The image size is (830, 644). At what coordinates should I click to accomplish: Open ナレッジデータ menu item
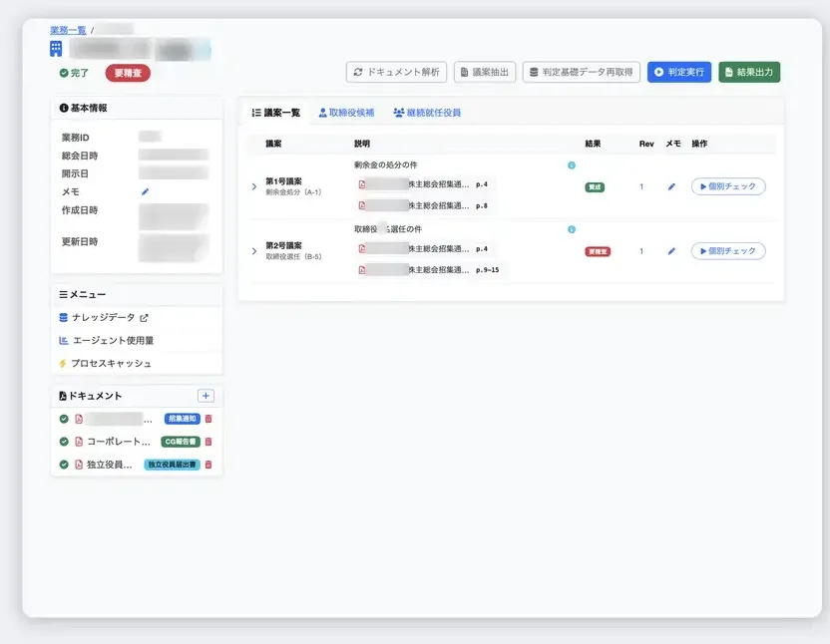coord(103,317)
